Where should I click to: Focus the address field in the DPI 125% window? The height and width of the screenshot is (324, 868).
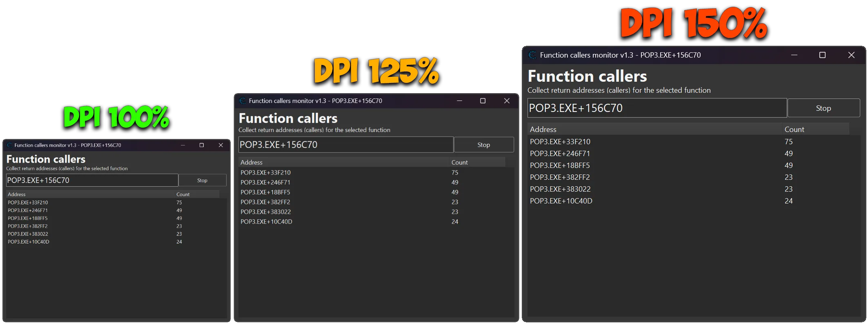pyautogui.click(x=346, y=145)
